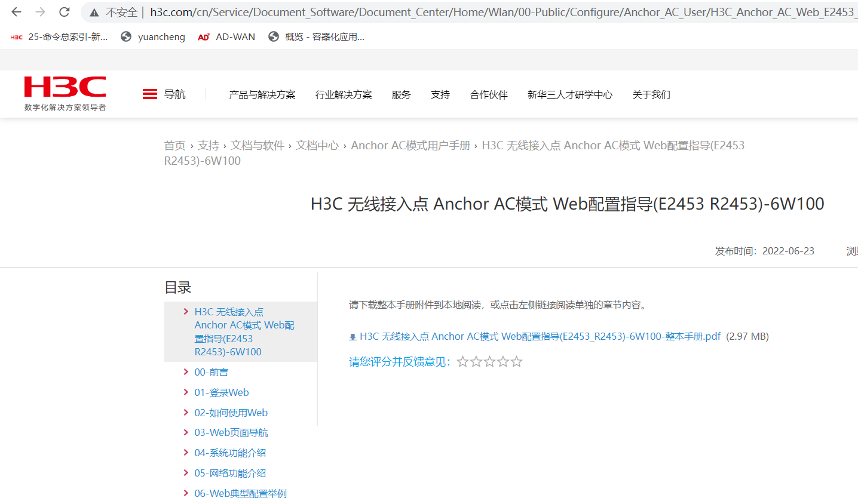
Task: Open Anchor AC模式用户手册 breadcrumb link
Action: point(410,146)
